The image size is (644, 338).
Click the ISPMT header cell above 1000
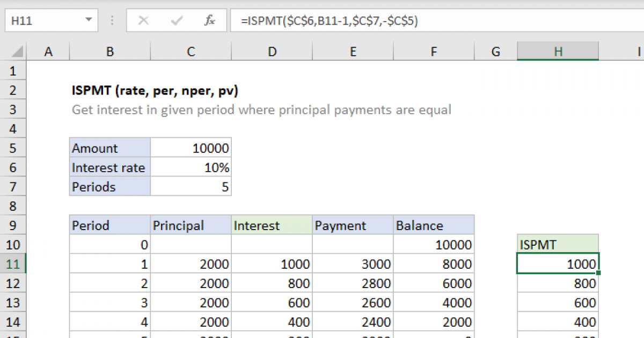pyautogui.click(x=558, y=244)
